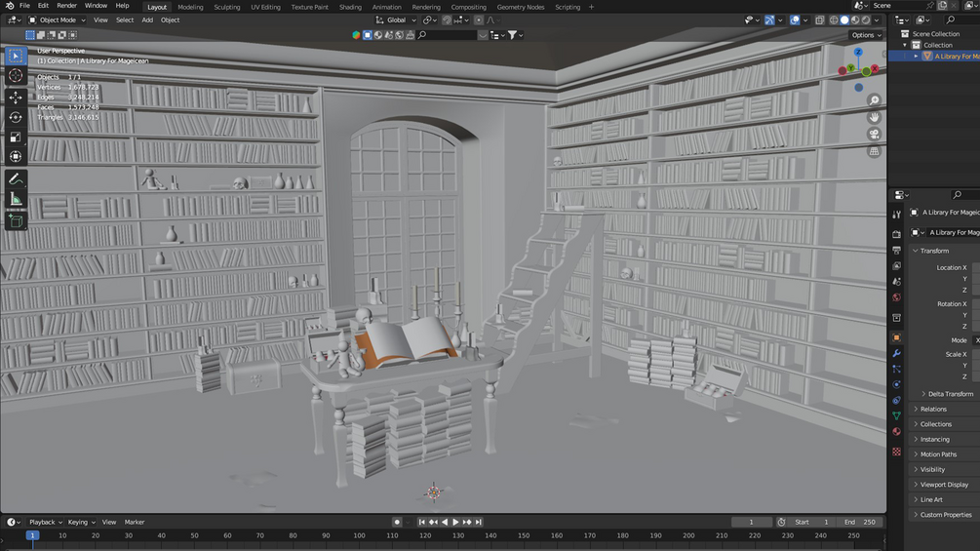Choose the Rotate tool
The image size is (980, 551).
click(16, 117)
